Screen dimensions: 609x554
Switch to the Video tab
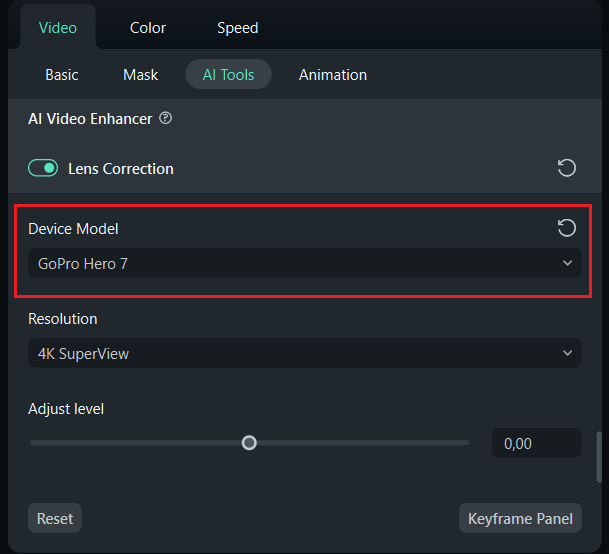pyautogui.click(x=58, y=28)
